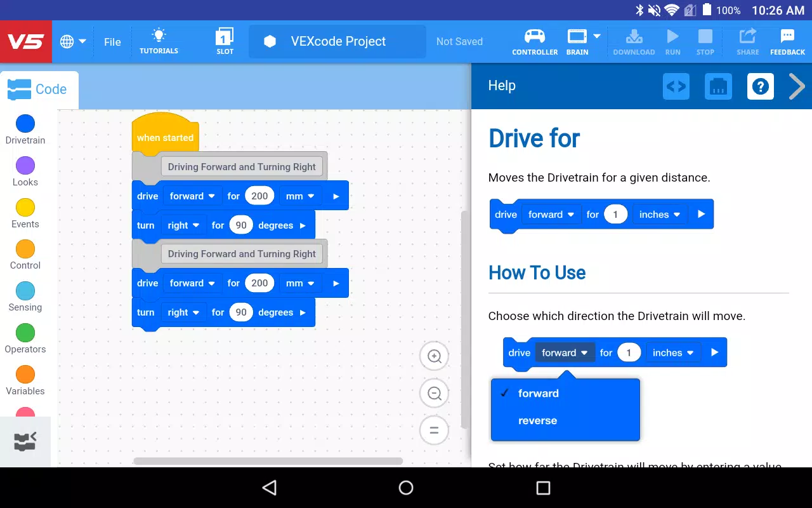This screenshot has height=508, width=812.
Task: Open the Feedback speech bubble icon
Action: point(787,36)
